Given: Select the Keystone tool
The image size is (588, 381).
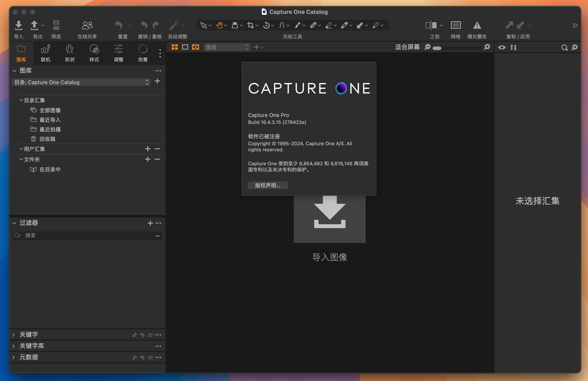Looking at the screenshot, I should click(282, 25).
